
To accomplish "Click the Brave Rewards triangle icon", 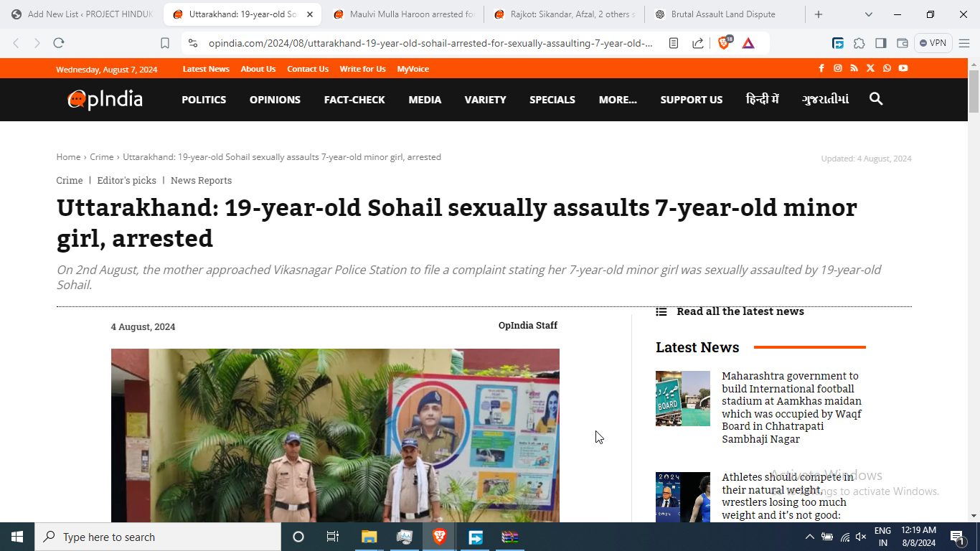I will tap(748, 43).
